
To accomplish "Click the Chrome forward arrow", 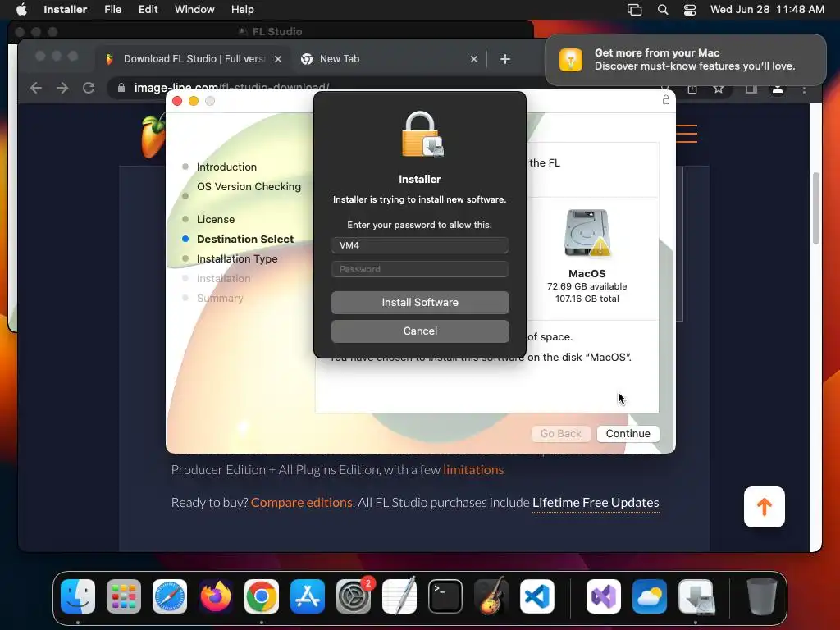I will click(62, 87).
